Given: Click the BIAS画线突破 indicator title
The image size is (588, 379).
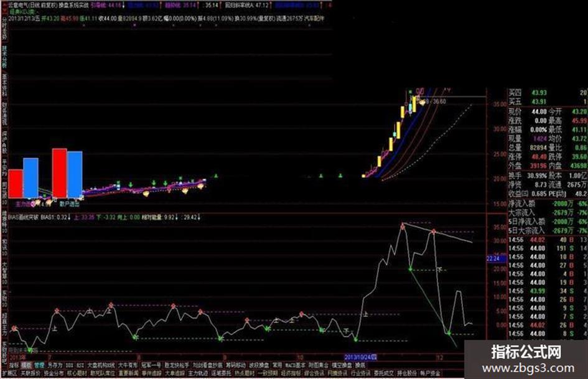Looking at the screenshot, I should pyautogui.click(x=23, y=217).
